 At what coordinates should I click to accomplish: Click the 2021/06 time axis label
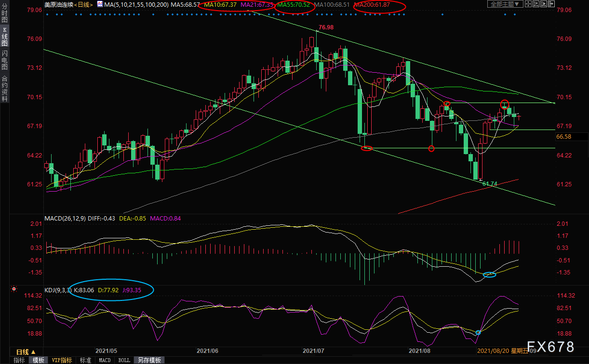208,351
